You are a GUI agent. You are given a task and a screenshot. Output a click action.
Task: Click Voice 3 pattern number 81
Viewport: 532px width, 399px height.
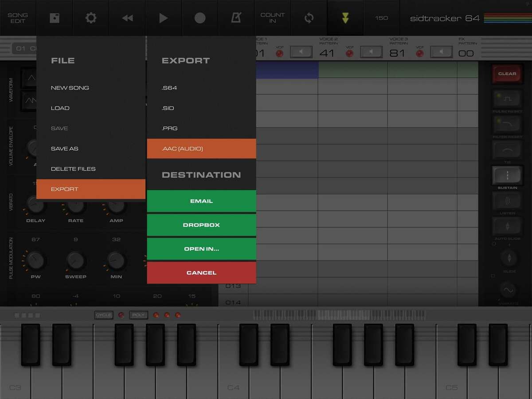click(x=397, y=53)
